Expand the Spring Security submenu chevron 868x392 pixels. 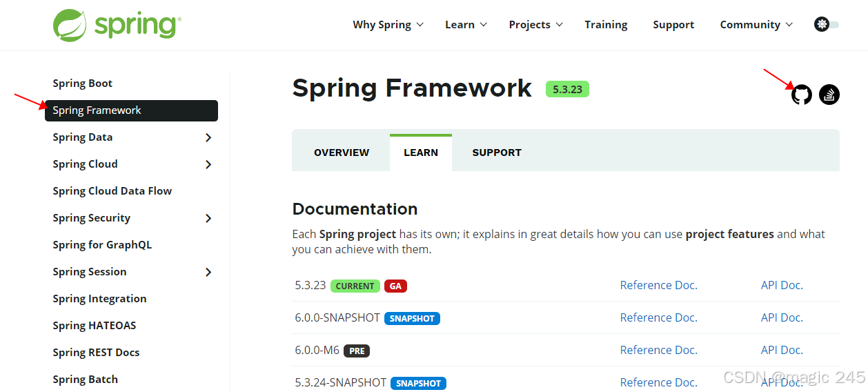click(x=208, y=219)
